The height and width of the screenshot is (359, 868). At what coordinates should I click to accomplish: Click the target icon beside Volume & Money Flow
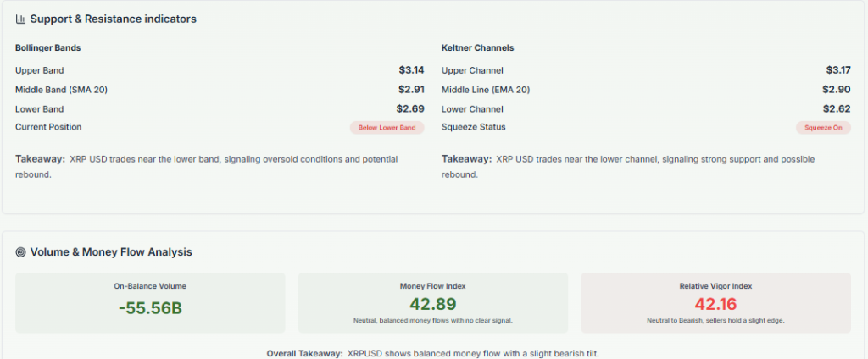click(x=20, y=251)
